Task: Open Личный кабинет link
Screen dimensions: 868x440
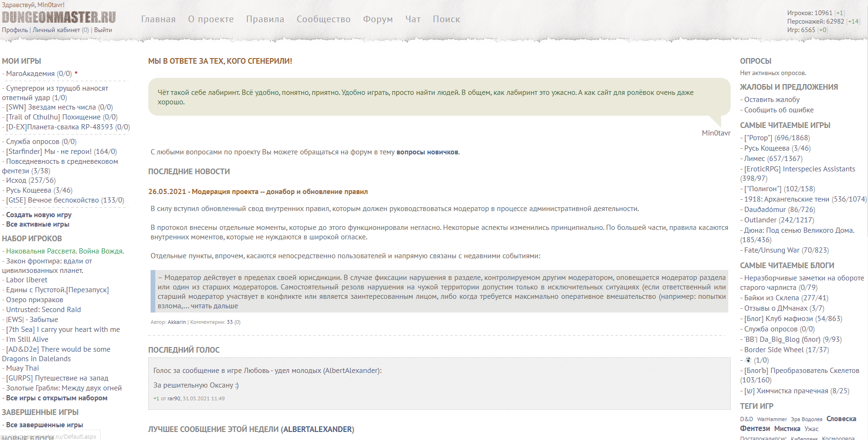Action: point(56,30)
